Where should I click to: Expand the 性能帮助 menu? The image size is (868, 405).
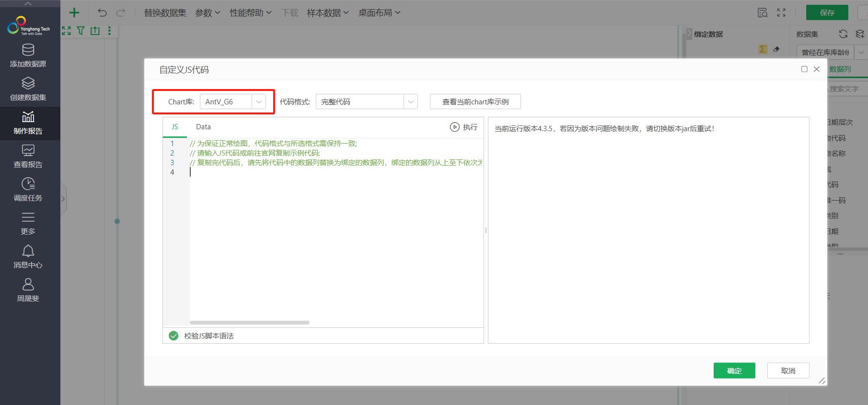tap(251, 13)
